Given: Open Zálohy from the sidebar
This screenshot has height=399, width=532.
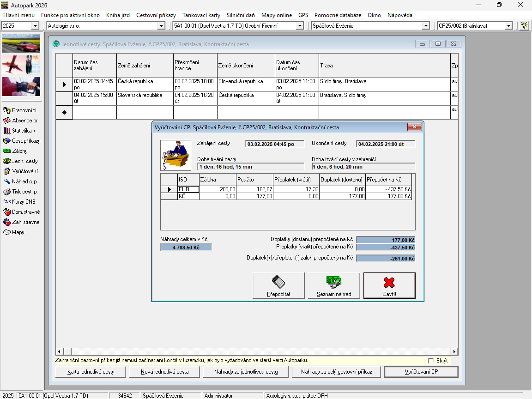Looking at the screenshot, I should pyautogui.click(x=7, y=151).
